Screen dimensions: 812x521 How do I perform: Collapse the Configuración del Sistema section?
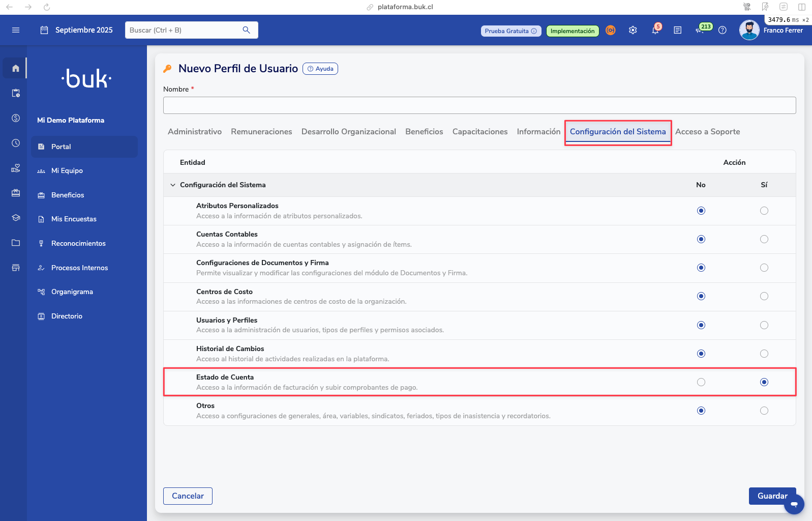click(173, 185)
